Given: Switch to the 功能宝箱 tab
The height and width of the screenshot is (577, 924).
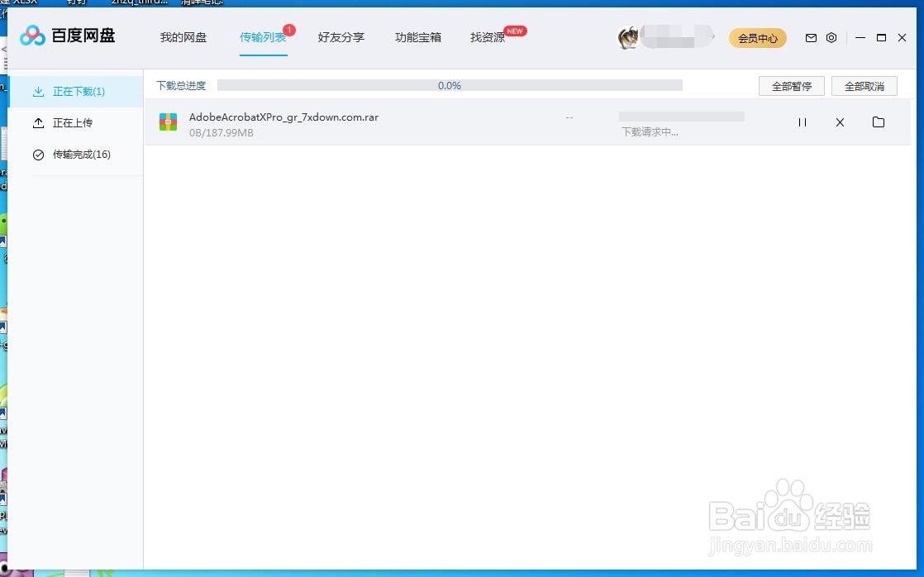Looking at the screenshot, I should (x=418, y=37).
